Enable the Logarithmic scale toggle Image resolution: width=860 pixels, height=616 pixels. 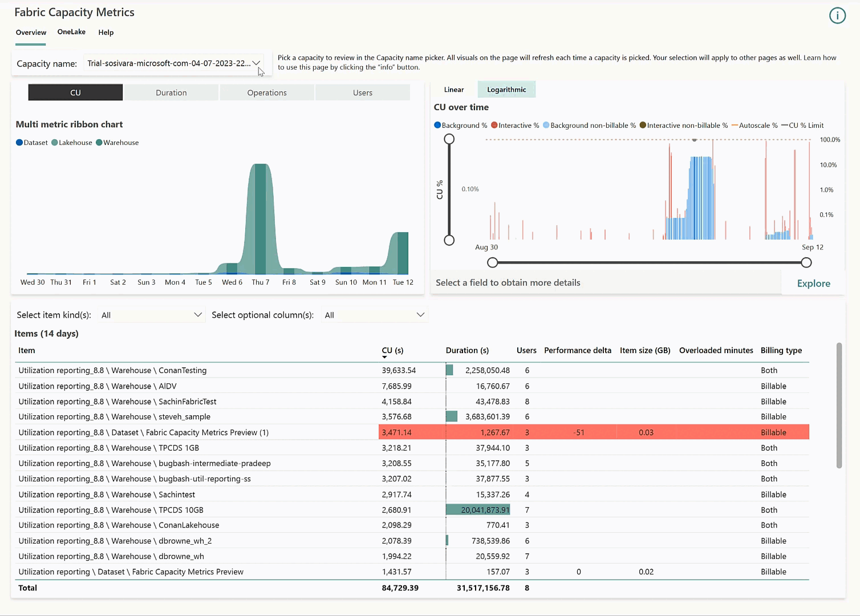pos(506,89)
